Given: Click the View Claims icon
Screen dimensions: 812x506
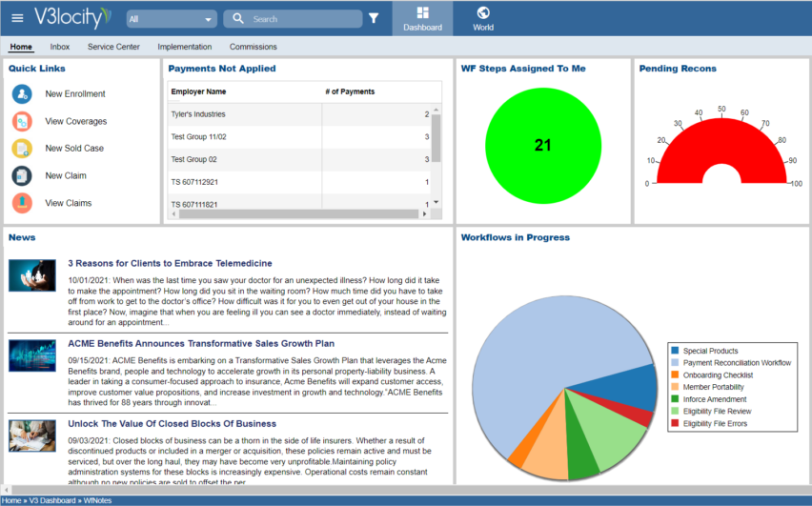Looking at the screenshot, I should (x=22, y=203).
